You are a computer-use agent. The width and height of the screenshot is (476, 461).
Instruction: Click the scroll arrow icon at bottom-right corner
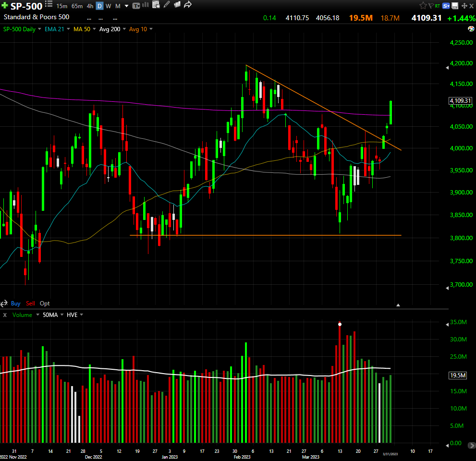coord(472,445)
